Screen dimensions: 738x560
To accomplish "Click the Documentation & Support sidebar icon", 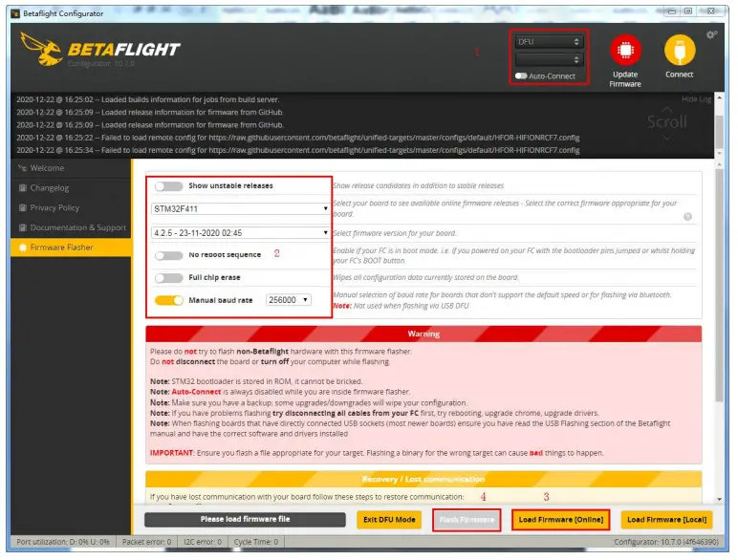I will (x=22, y=227).
